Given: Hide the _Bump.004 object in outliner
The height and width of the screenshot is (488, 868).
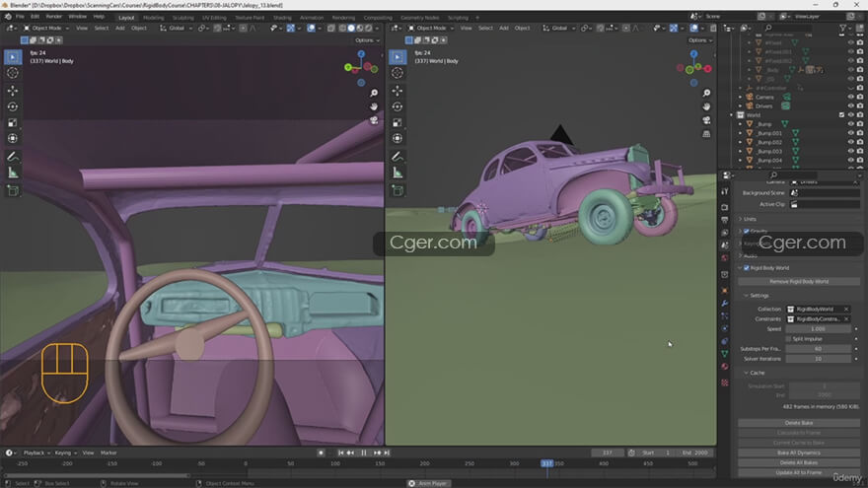Looking at the screenshot, I should [851, 160].
